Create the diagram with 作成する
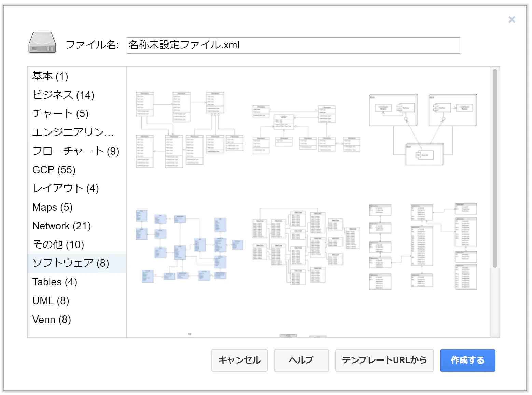Image resolution: width=532 pixels, height=395 pixels. (467, 360)
